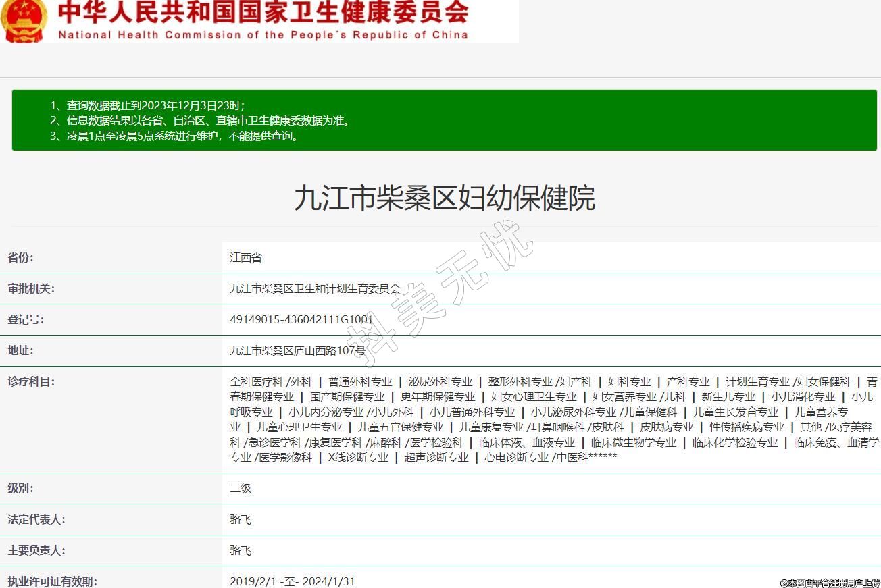Click the 省份 row label
Screen dimensions: 881x588
point(21,257)
